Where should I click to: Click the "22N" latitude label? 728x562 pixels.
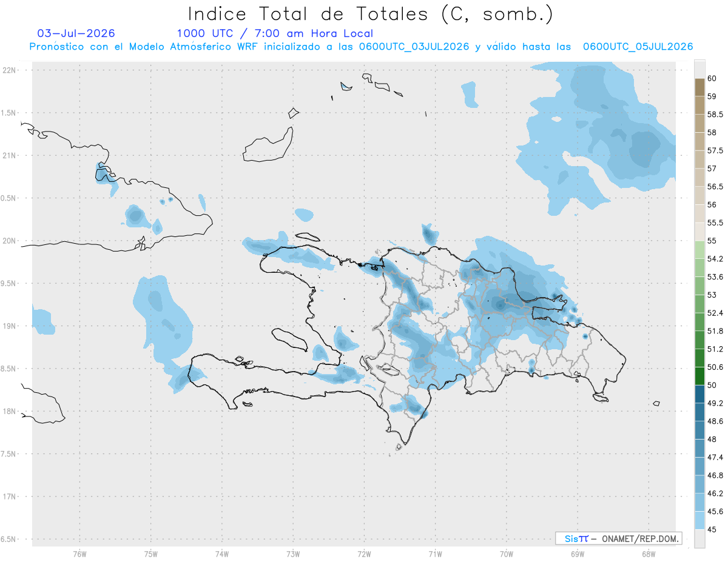click(10, 70)
